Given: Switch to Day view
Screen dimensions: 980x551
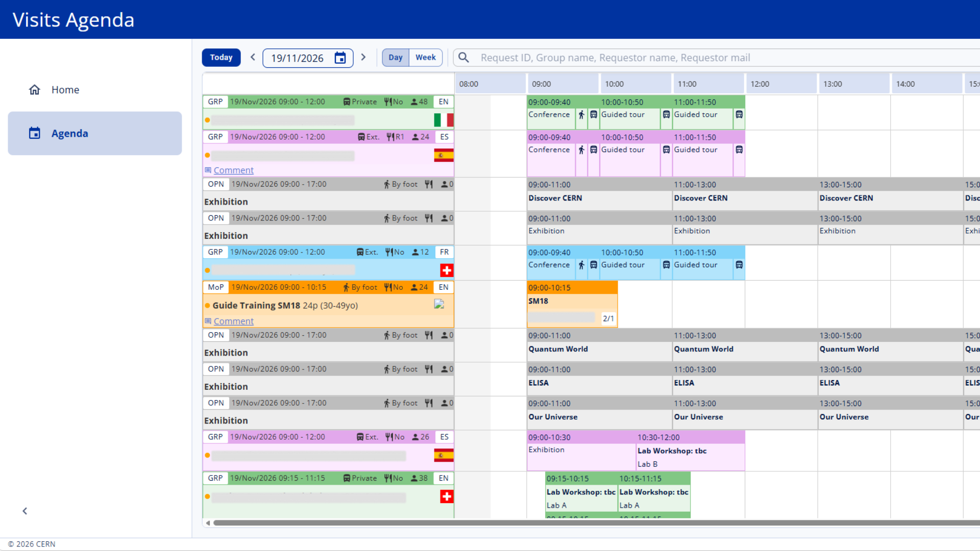Looking at the screenshot, I should (x=396, y=58).
